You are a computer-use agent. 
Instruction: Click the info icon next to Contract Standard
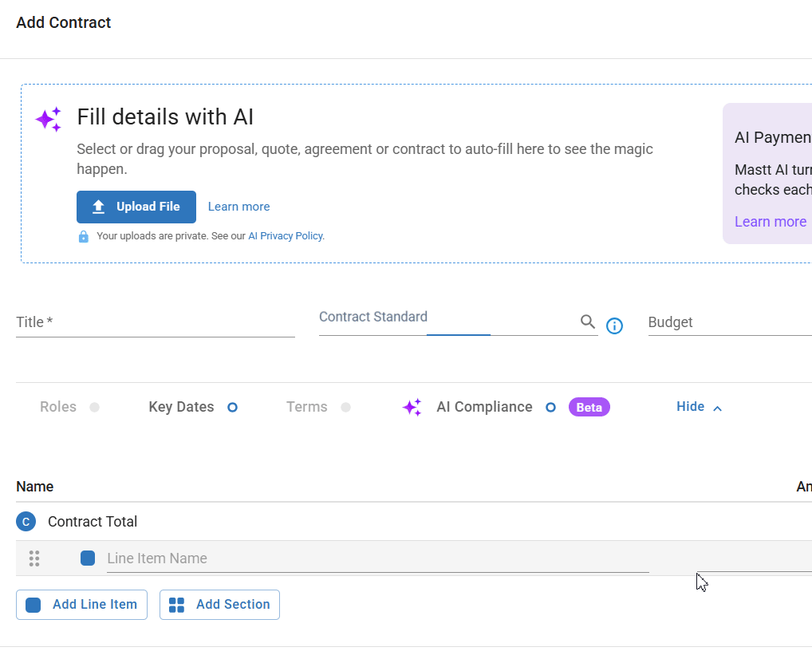tap(614, 326)
